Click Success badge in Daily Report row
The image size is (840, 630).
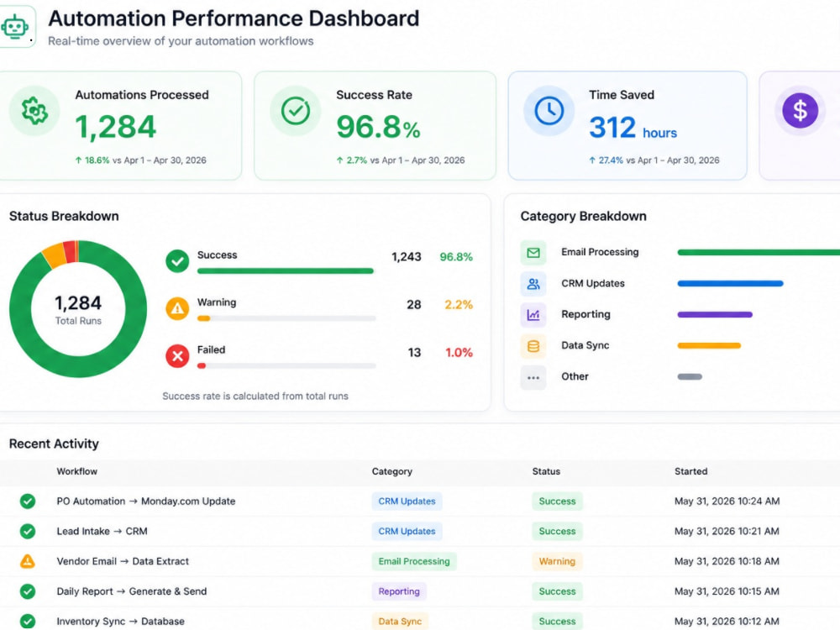557,591
